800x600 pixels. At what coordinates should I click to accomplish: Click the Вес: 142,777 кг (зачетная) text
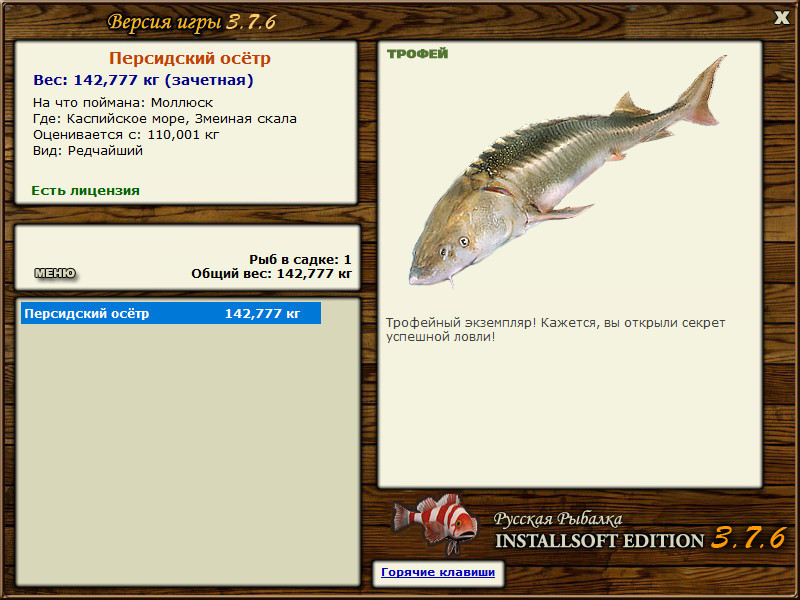143,80
